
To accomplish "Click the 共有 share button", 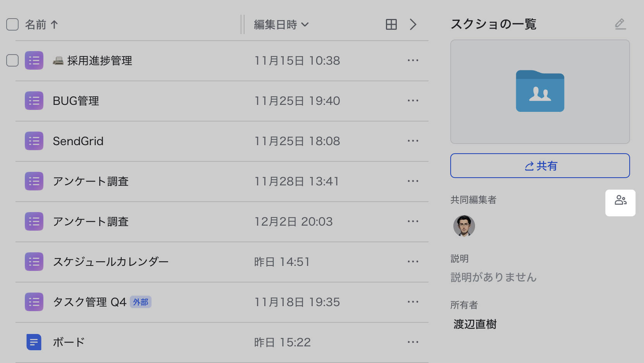I will pos(540,166).
